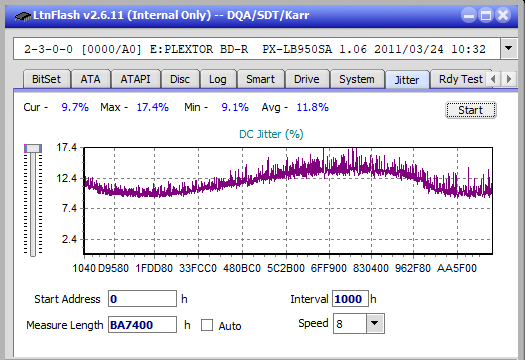Open the Log tab
Screen dimensions: 525x360
[218, 79]
